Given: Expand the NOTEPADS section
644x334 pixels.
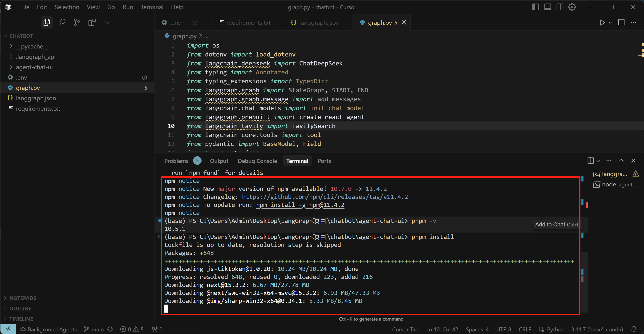Looking at the screenshot, I should click(77, 298).
